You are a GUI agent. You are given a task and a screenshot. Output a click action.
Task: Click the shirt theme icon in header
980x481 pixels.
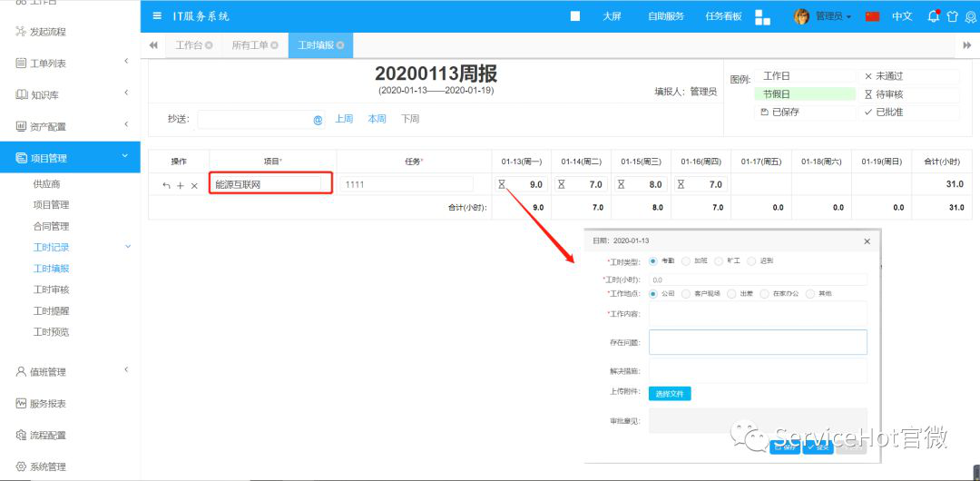952,16
